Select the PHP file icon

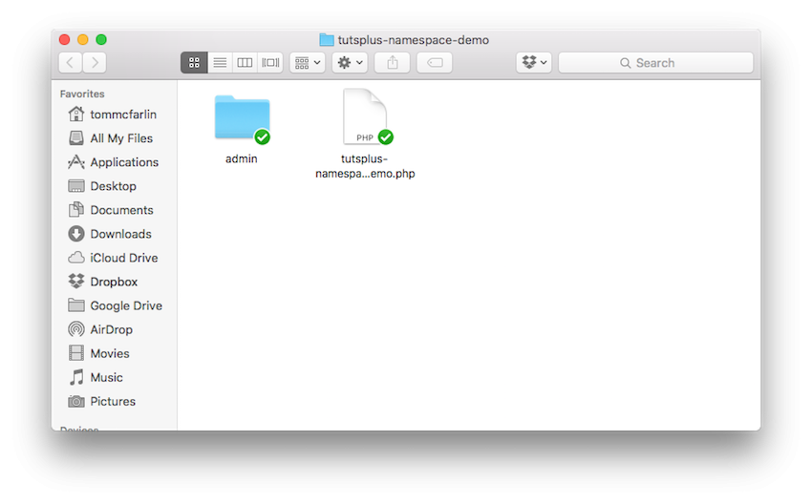[x=366, y=117]
